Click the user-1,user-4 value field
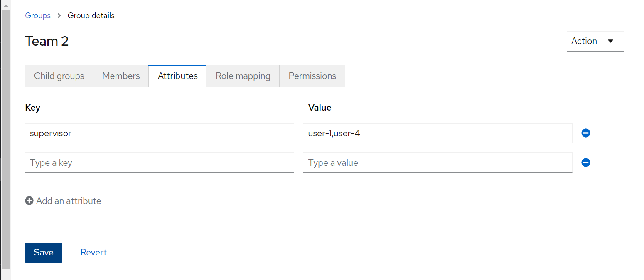Viewport: 644px width, 280px height. [x=437, y=133]
